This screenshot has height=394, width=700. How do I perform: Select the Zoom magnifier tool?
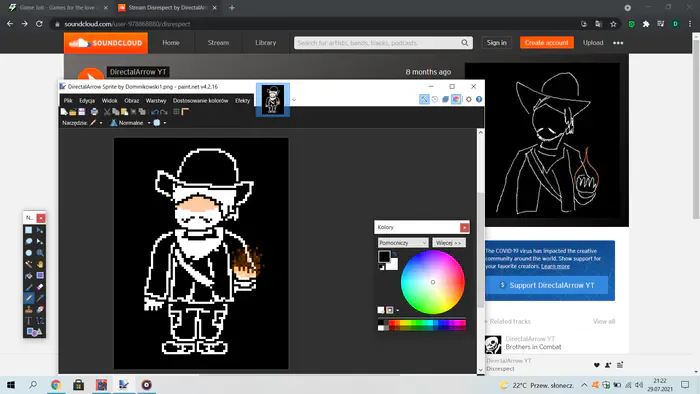click(x=40, y=253)
